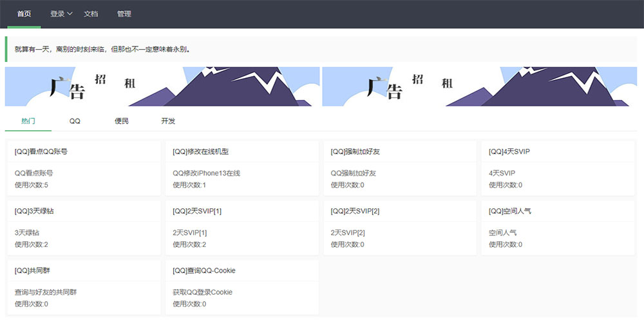This screenshot has height=327, width=644.
Task: Choose the [QQ]空间人气 tool
Action: (558, 227)
